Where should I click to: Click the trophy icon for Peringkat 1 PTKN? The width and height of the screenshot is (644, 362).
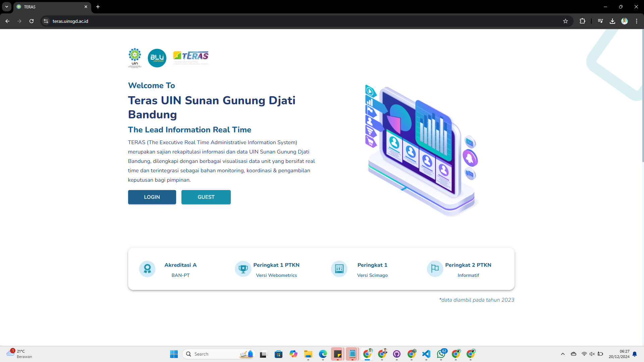click(243, 269)
